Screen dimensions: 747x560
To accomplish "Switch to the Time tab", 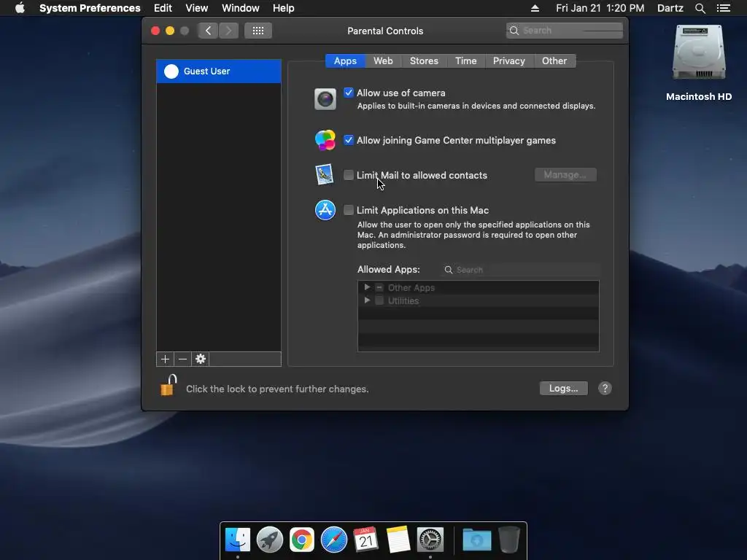I will [x=465, y=61].
